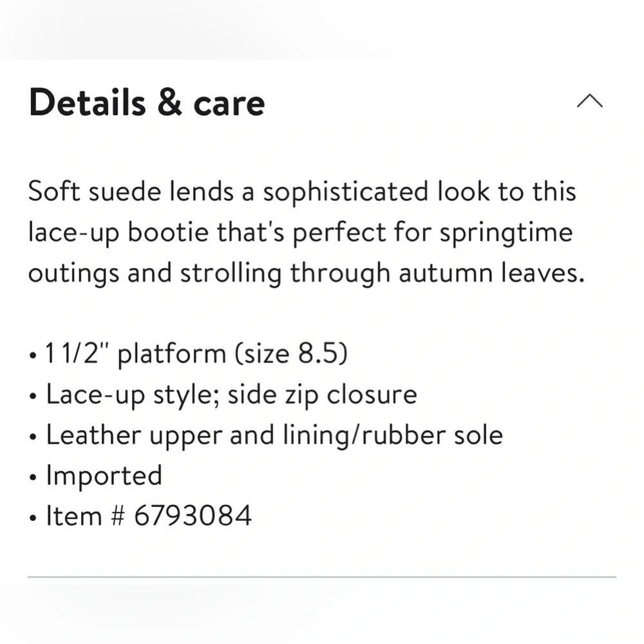Click "autumn leaves" in the description
Screen dimensions: 644x644
(491, 273)
